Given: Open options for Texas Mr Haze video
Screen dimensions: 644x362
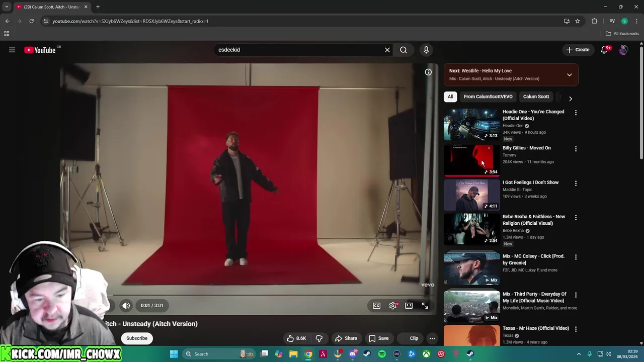Looking at the screenshot, I should [x=576, y=329].
